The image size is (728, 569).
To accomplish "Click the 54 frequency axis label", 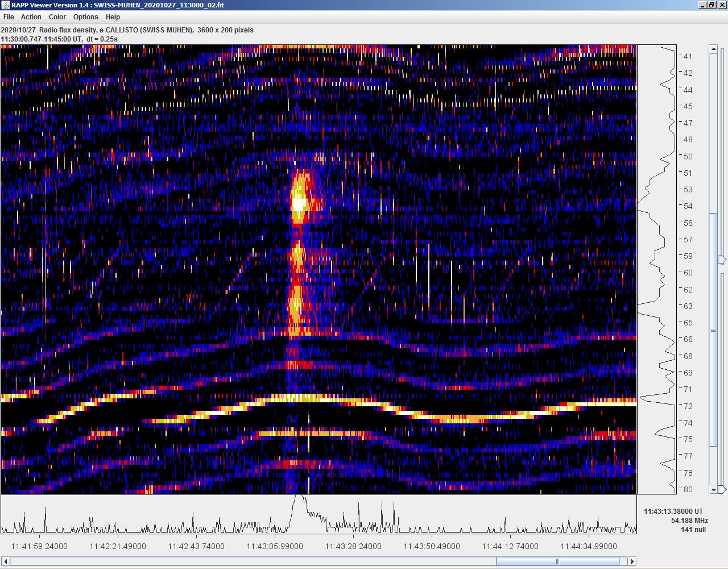I will (x=688, y=206).
